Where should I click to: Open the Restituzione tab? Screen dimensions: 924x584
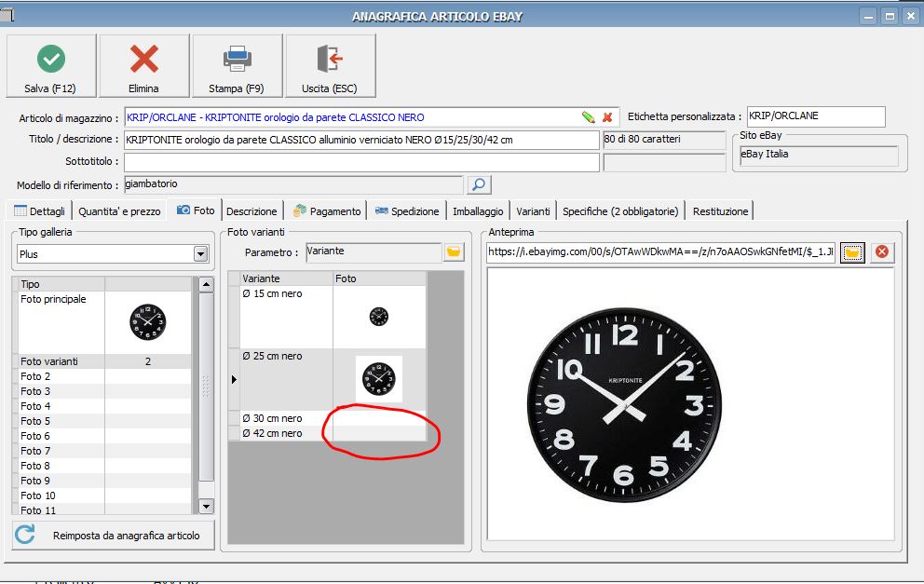720,211
